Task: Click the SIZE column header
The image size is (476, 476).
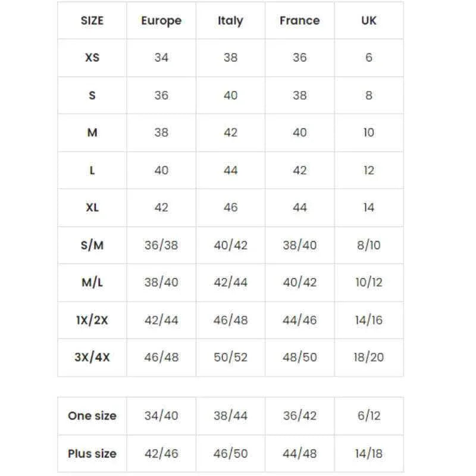Action: point(92,21)
